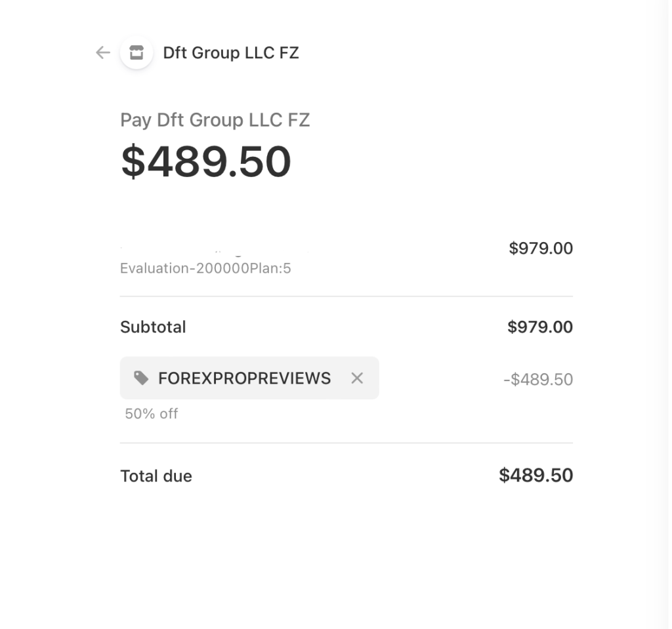Viewport: 672px width, 629px height.
Task: Click the back arrow to return
Action: point(102,53)
